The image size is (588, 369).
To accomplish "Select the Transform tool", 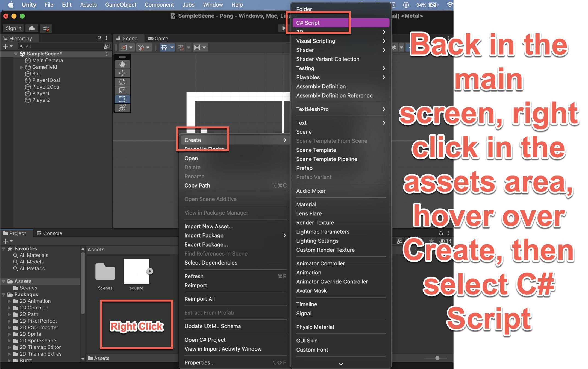I will tap(122, 108).
